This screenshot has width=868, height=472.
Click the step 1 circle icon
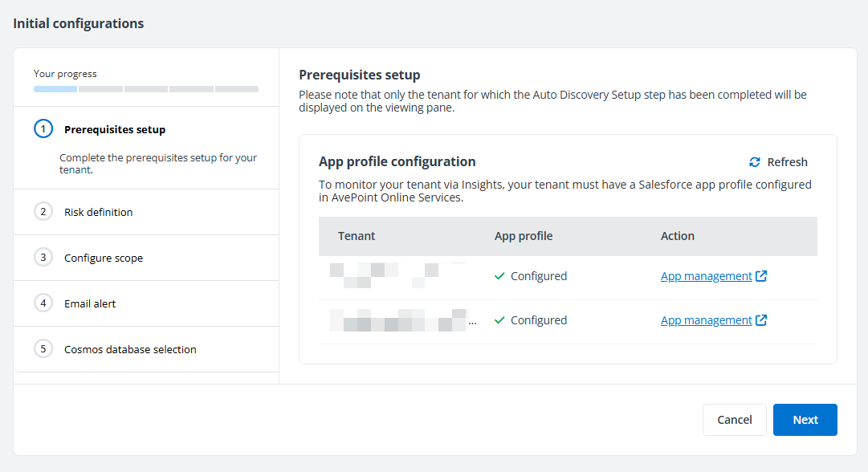tap(43, 129)
